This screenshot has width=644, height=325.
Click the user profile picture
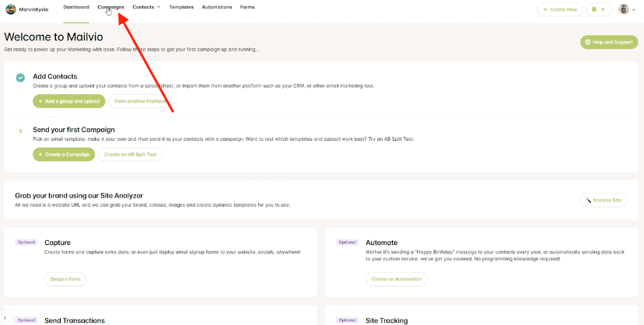tap(623, 9)
